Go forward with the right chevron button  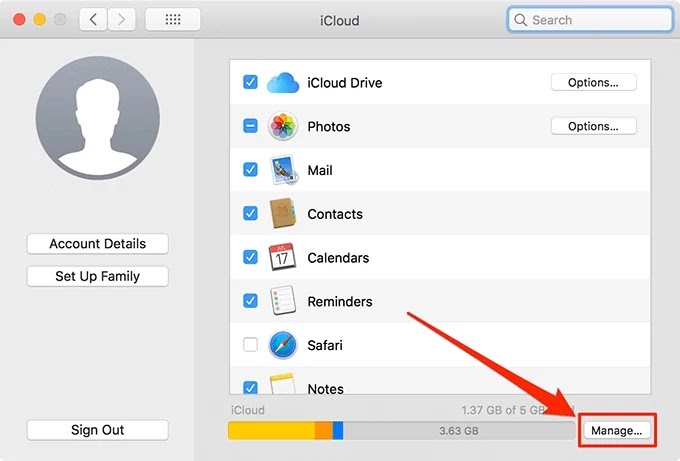tap(121, 20)
